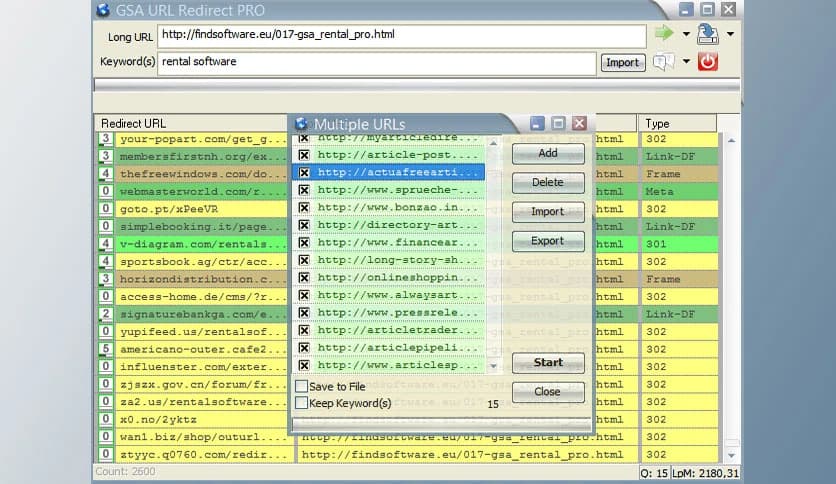Click Import button beside Keyword(s) field
Screen dimensions: 836x484
point(623,62)
